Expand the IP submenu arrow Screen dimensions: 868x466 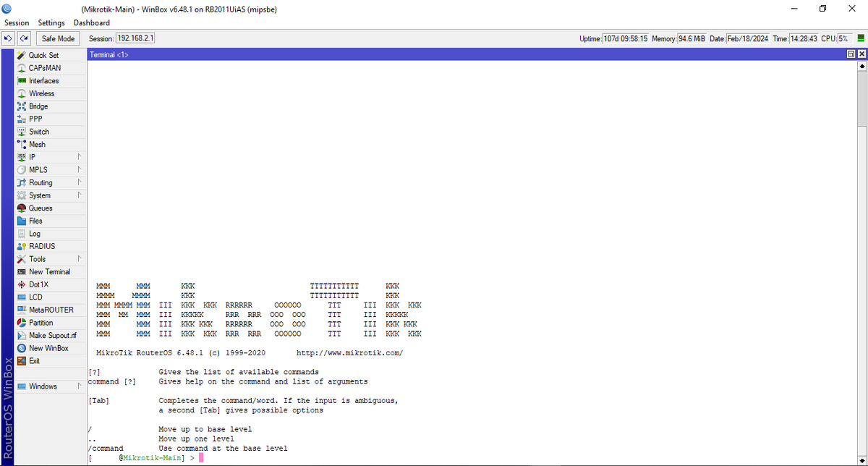click(79, 157)
